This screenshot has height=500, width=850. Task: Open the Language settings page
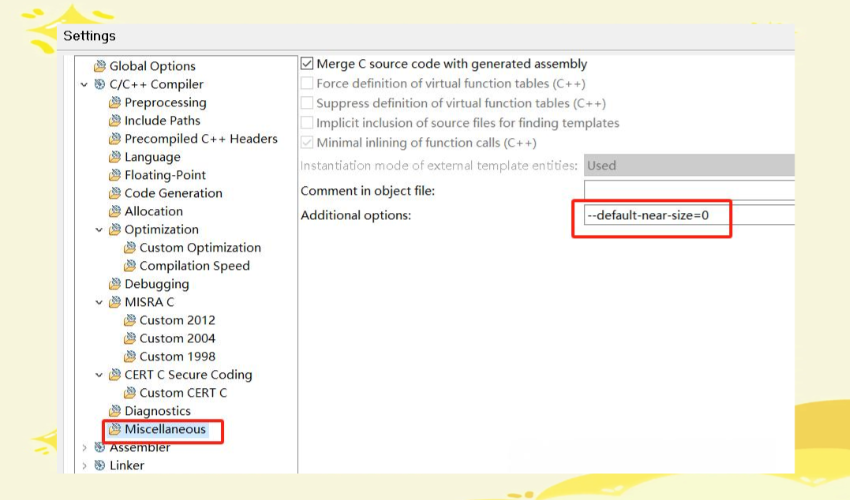tap(152, 157)
